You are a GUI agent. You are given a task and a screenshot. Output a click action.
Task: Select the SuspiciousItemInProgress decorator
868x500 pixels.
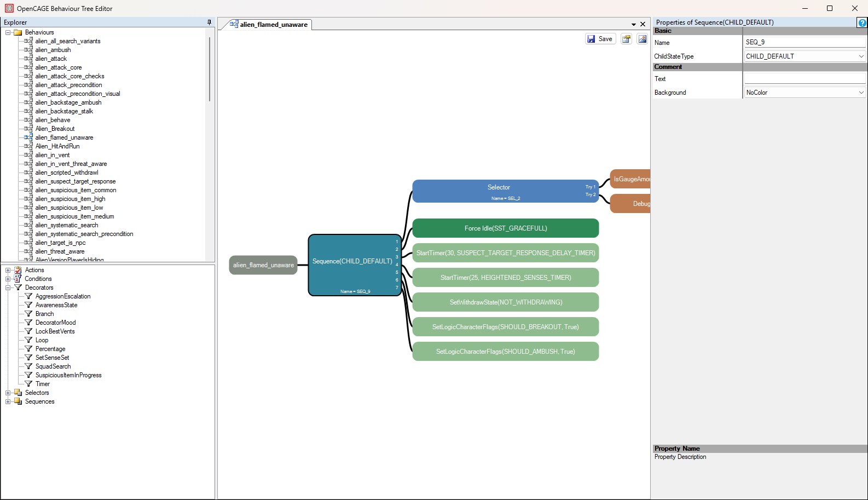pos(68,375)
